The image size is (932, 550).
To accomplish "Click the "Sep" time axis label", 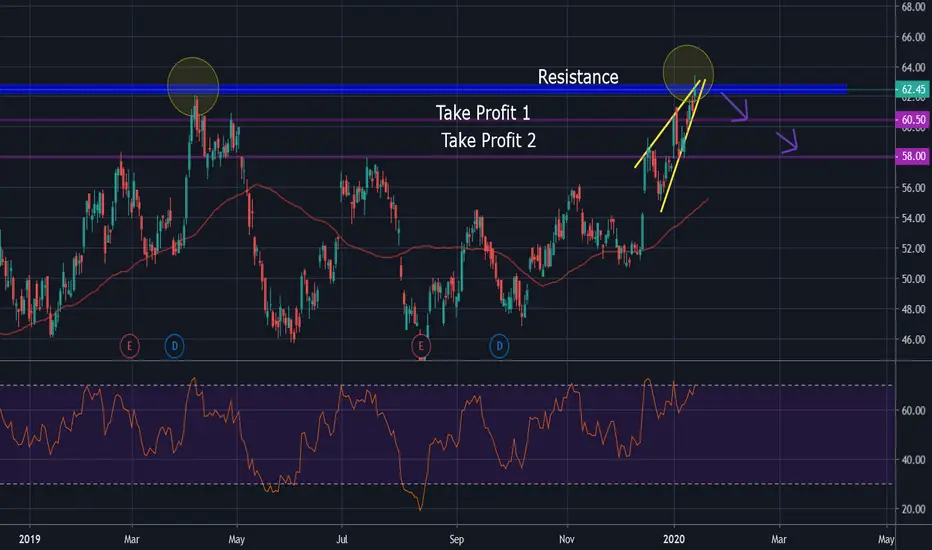I will coord(456,539).
